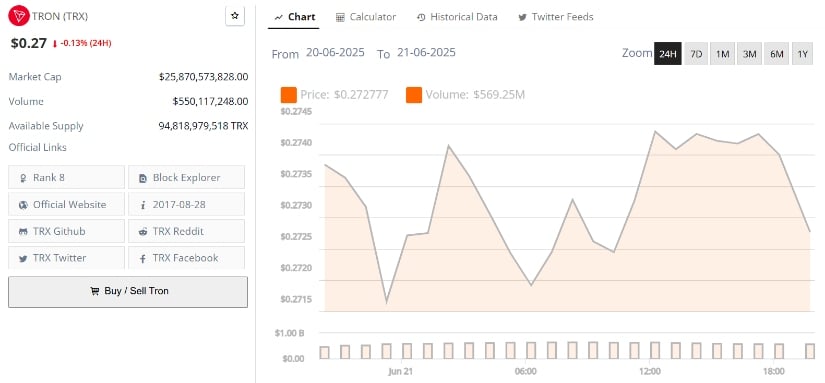Click the 06:00 time axis label
Screen dimensions: 825x383
pos(526,371)
